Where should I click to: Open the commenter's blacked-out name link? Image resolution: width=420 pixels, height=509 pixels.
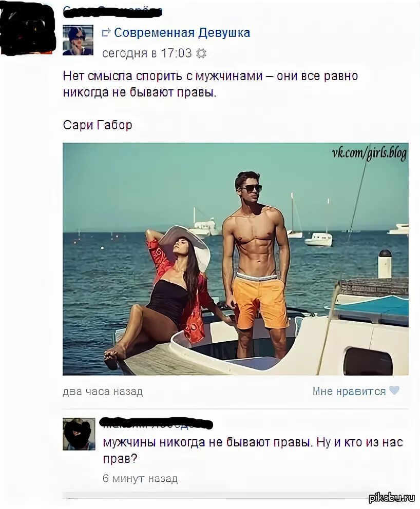[156, 423]
